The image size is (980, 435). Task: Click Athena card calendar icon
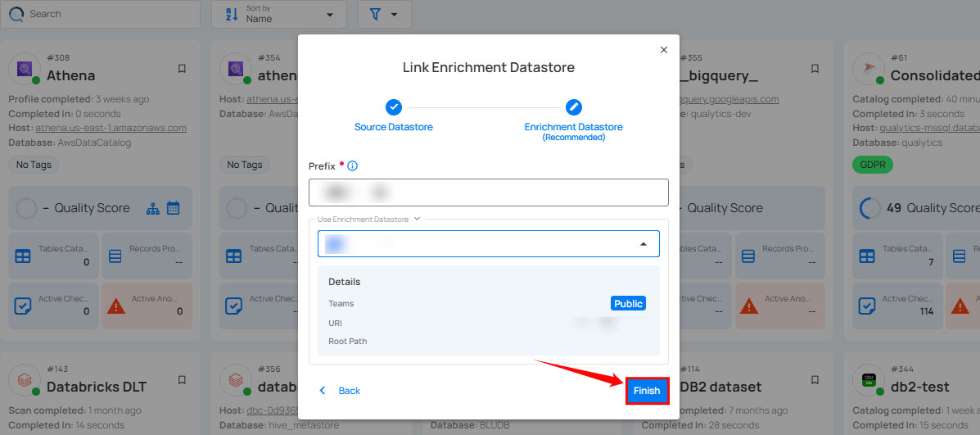173,208
